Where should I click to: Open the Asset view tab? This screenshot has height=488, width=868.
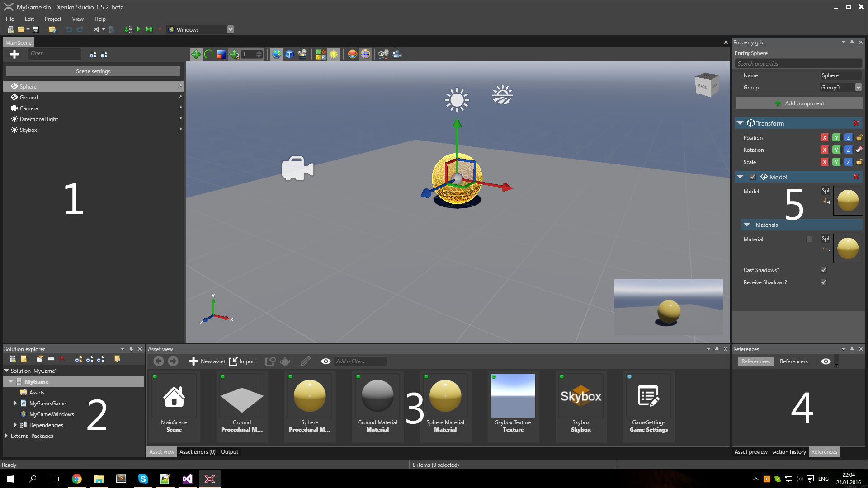tap(161, 452)
